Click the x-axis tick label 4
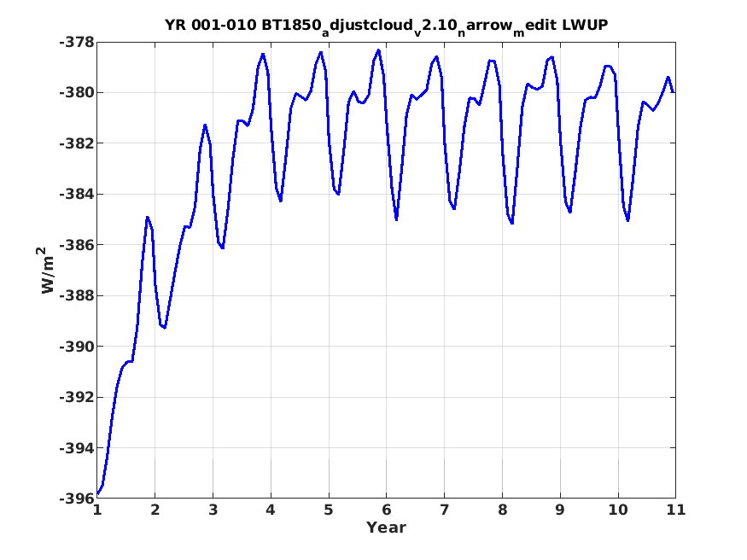The image size is (747, 560). click(271, 510)
